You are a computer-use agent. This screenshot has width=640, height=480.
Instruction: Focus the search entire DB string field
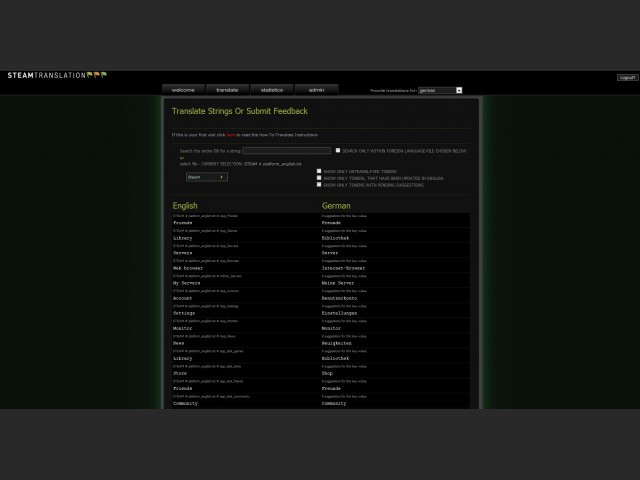(287, 151)
